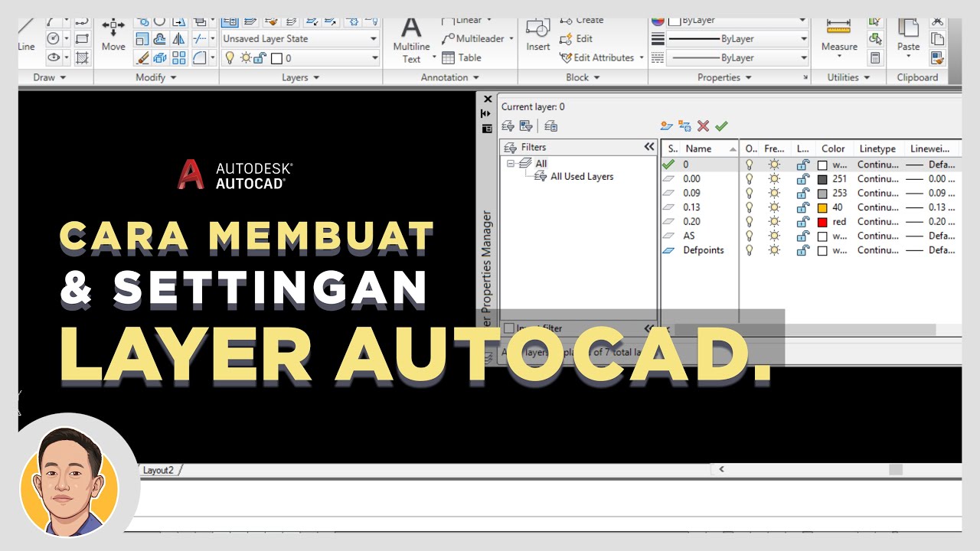Click the Insert block tool
The height and width of the screenshot is (551, 980).
click(538, 37)
